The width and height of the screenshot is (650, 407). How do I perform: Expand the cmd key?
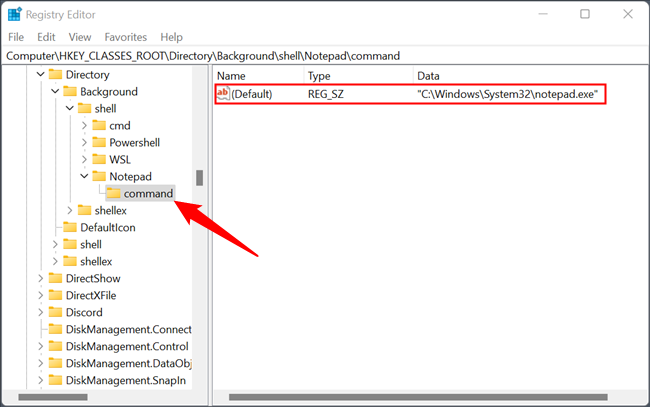pos(84,126)
